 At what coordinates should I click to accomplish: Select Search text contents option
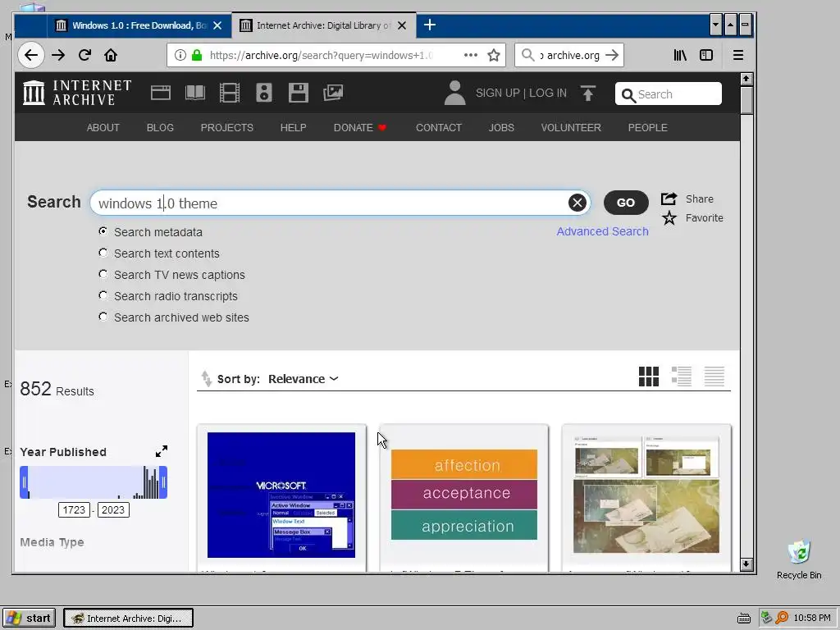tap(103, 253)
